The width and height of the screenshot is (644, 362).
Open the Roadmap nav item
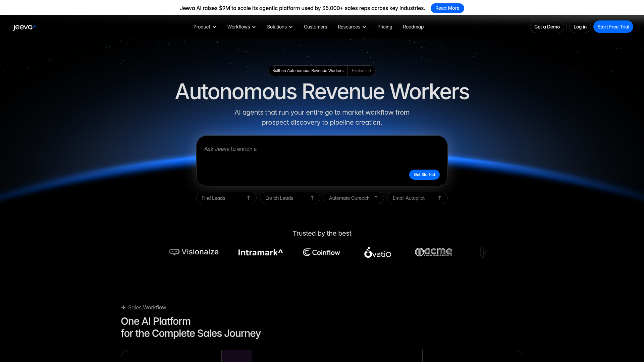[413, 27]
